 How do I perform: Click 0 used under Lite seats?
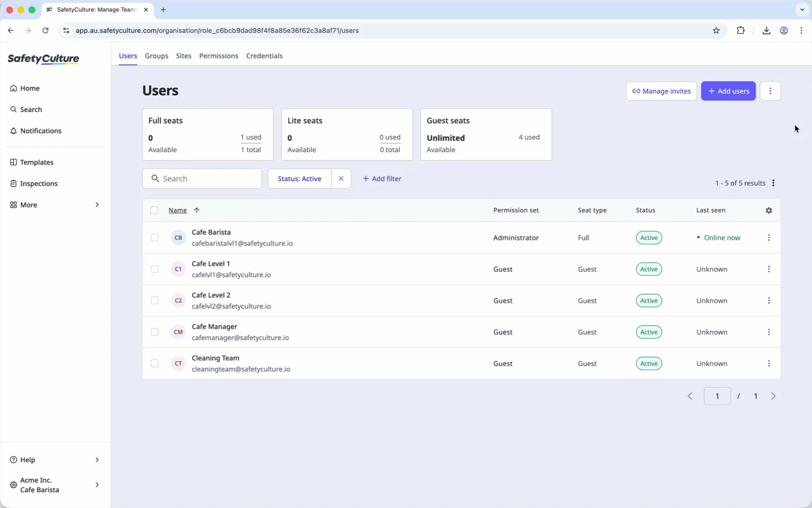click(390, 137)
